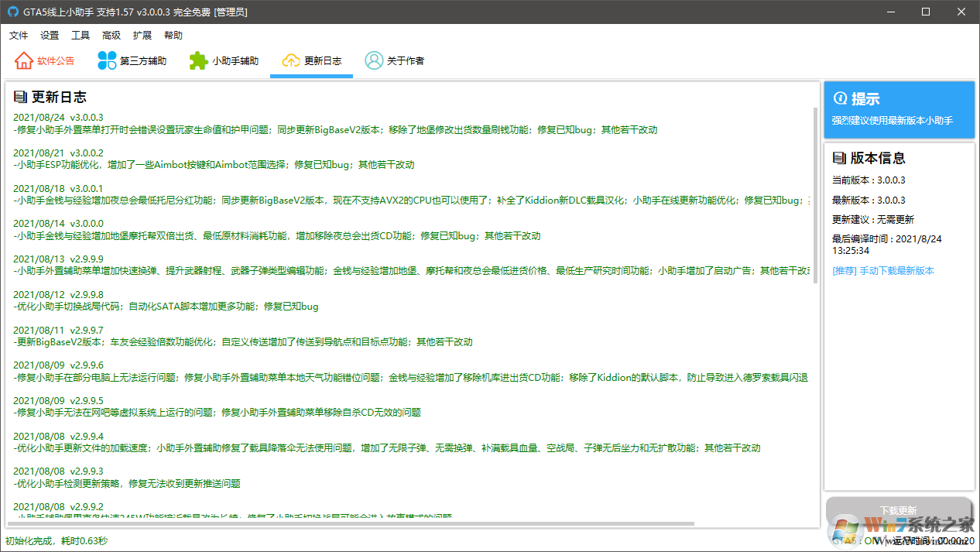Open the 文件 menu

19,35
